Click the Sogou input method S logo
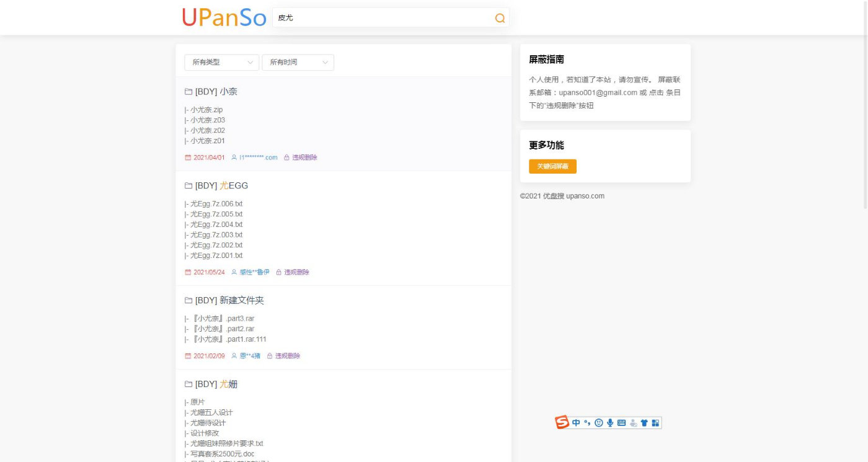 pos(562,422)
